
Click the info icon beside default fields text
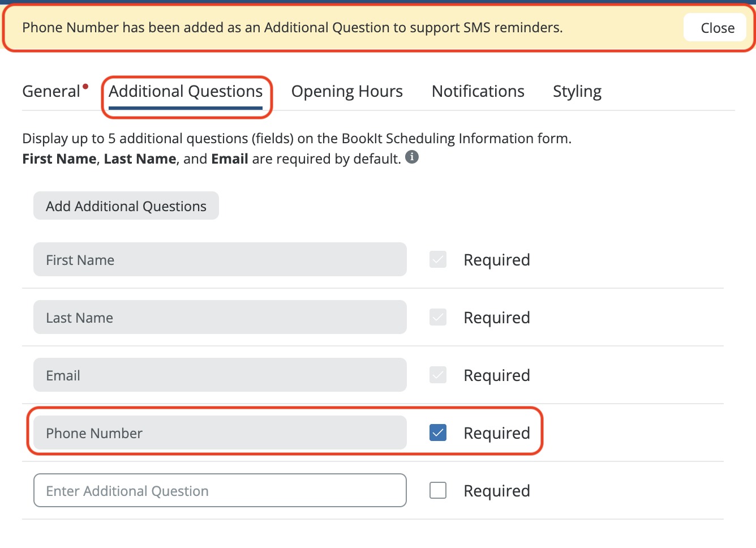412,157
